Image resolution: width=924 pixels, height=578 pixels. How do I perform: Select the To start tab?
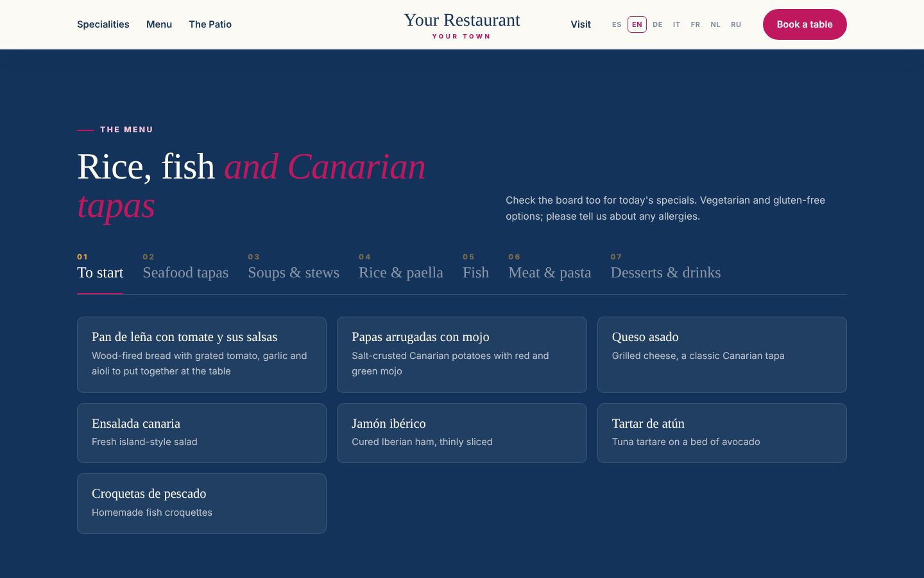click(x=100, y=272)
